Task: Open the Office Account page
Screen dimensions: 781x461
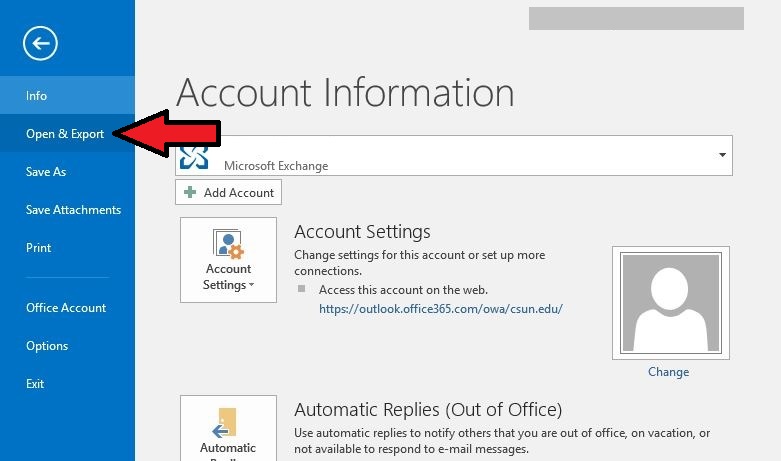Action: pyautogui.click(x=66, y=308)
